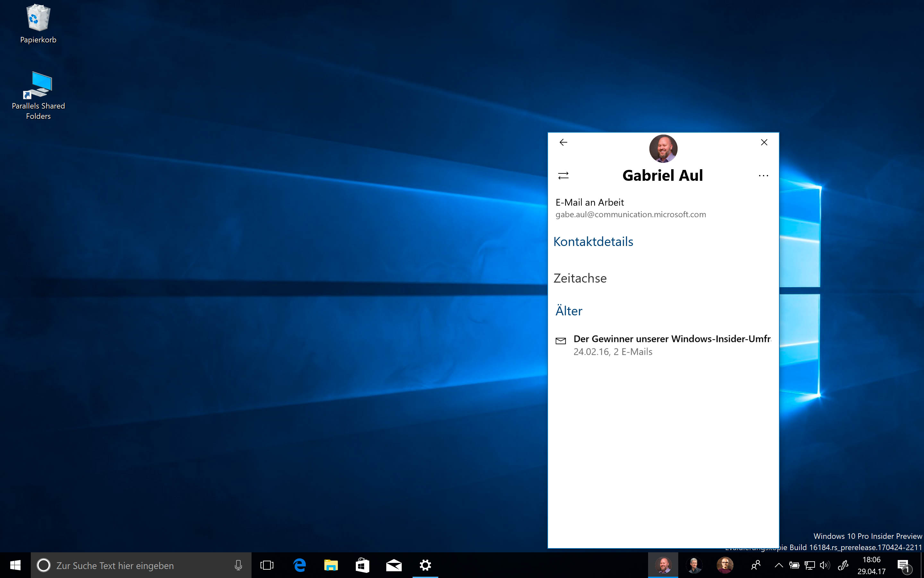The height and width of the screenshot is (578, 924).
Task: Launch Microsoft Edge from taskbar
Action: coord(299,565)
